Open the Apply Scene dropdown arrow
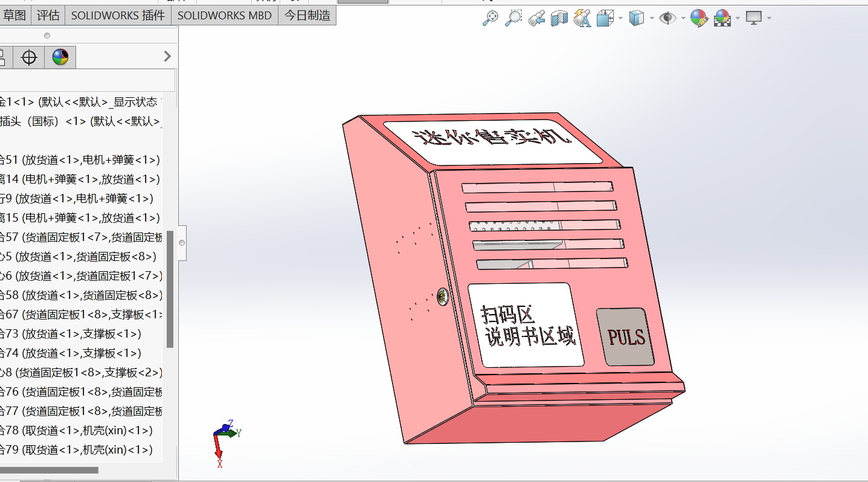The image size is (868, 482). [x=738, y=18]
